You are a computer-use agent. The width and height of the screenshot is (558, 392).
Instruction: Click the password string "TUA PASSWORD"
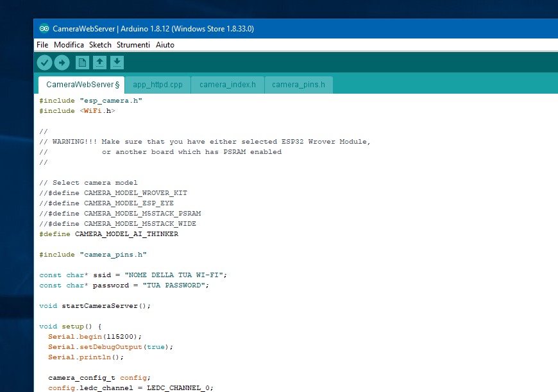coord(174,285)
